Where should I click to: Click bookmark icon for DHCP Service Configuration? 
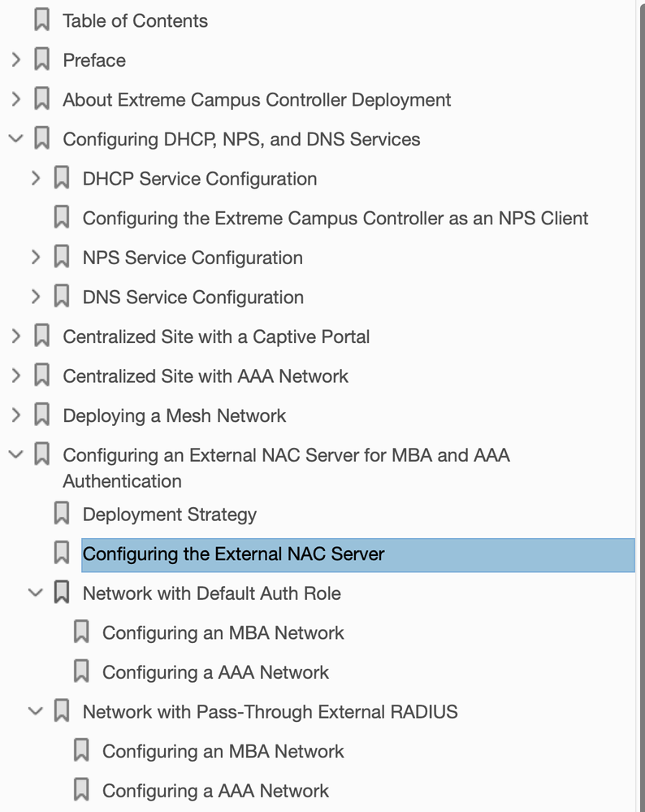click(x=61, y=179)
